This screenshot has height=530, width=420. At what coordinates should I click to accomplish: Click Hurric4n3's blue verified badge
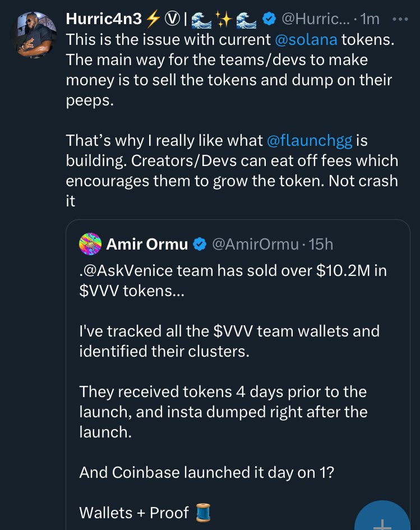(x=269, y=19)
